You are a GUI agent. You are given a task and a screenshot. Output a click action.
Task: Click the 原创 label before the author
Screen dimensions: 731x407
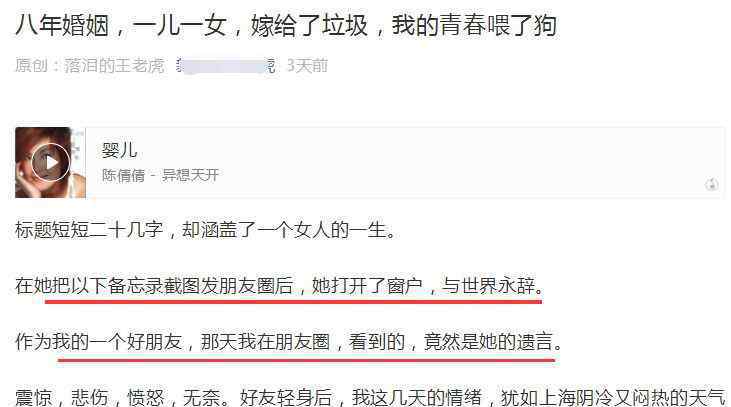[x=31, y=66]
